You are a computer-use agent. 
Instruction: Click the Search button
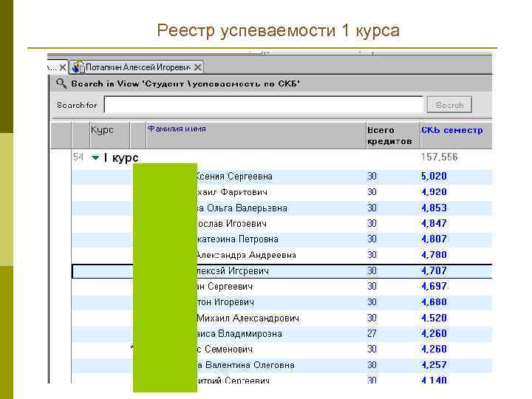coord(449,105)
